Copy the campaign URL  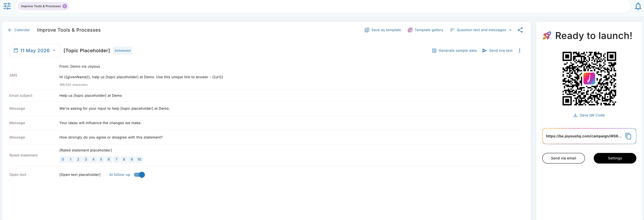(628, 136)
